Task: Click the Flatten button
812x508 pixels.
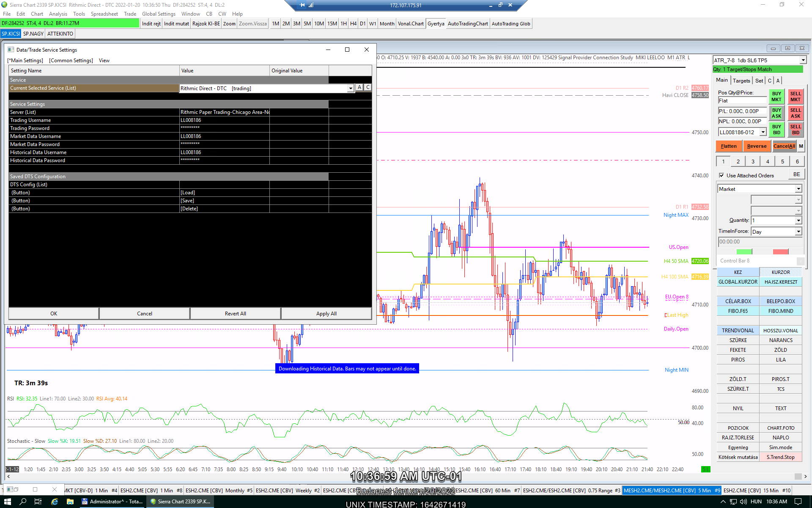Action: (729, 146)
